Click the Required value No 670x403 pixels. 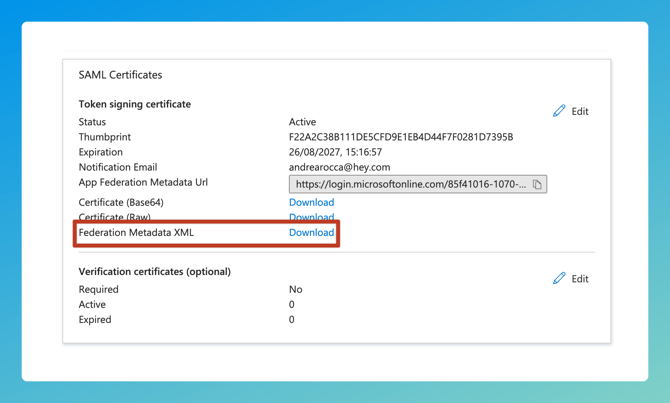click(295, 290)
